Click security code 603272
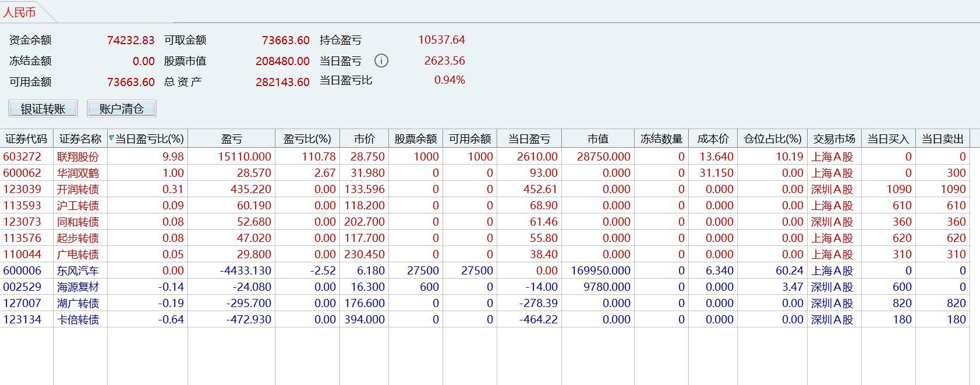 pos(22,156)
